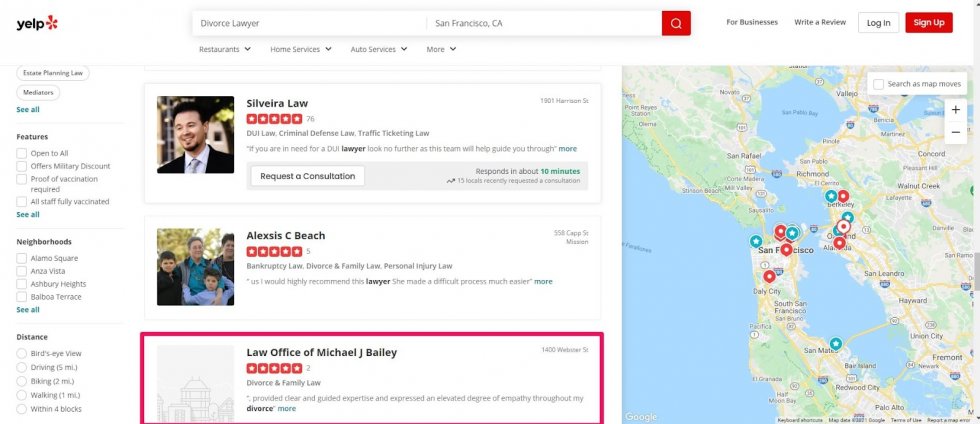Click the red search magnifier button
980x424 pixels.
click(676, 23)
